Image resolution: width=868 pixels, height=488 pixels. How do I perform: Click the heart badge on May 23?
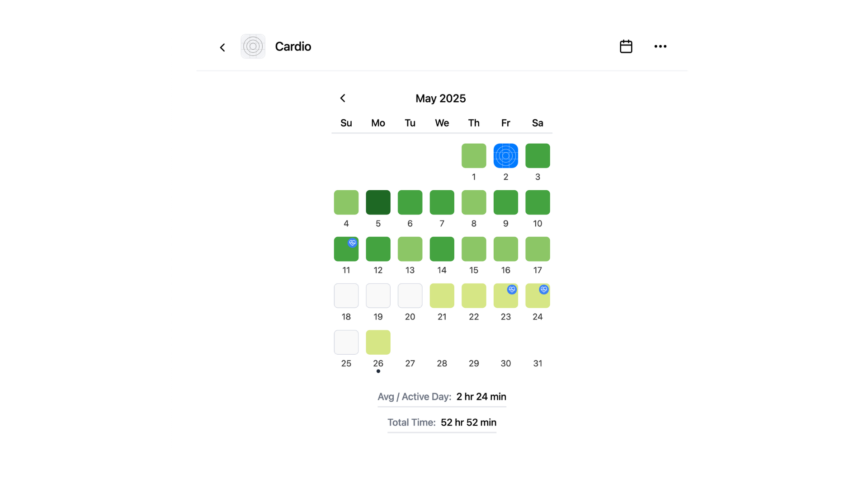[x=512, y=290]
